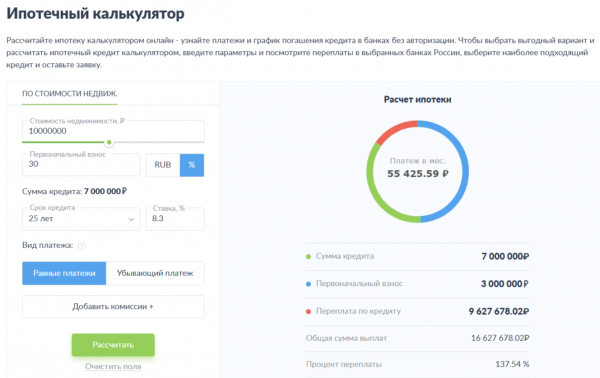Click the Общая сумма выплат label

point(346,338)
